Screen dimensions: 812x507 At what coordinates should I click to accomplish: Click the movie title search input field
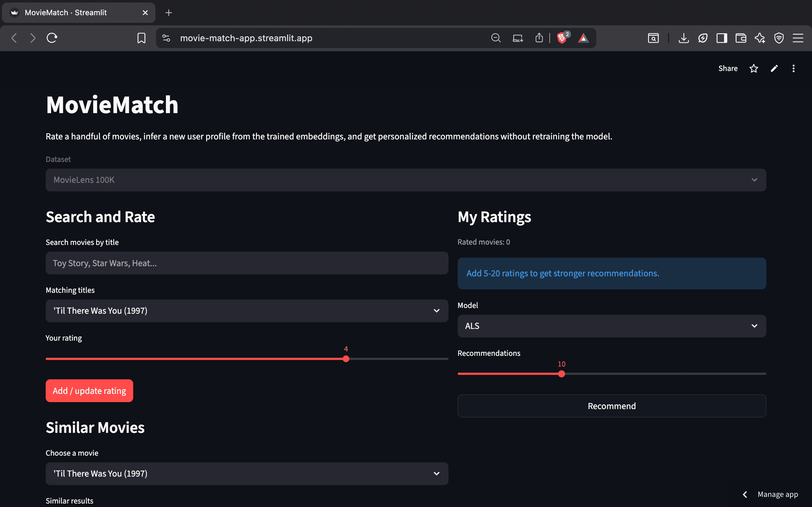coord(247,263)
